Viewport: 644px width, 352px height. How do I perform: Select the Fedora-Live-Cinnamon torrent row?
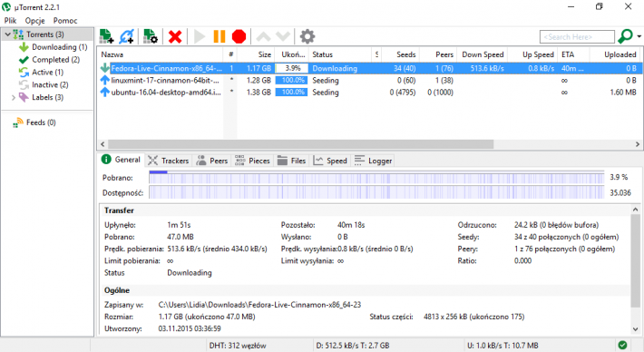click(370, 68)
